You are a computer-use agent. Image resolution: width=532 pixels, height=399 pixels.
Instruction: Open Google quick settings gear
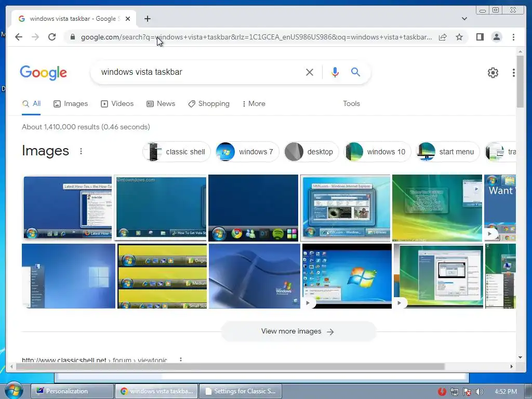(x=493, y=72)
